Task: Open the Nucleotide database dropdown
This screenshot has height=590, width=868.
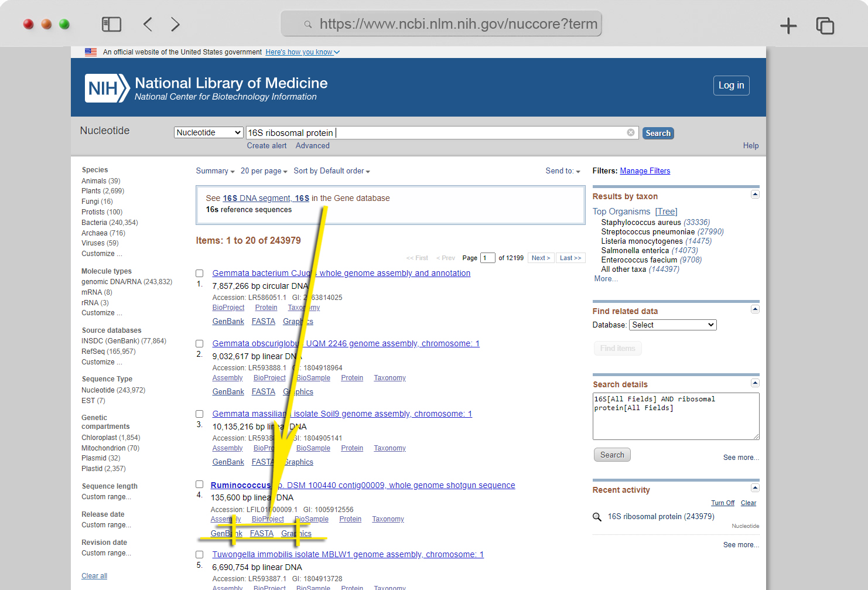Action: (x=209, y=132)
